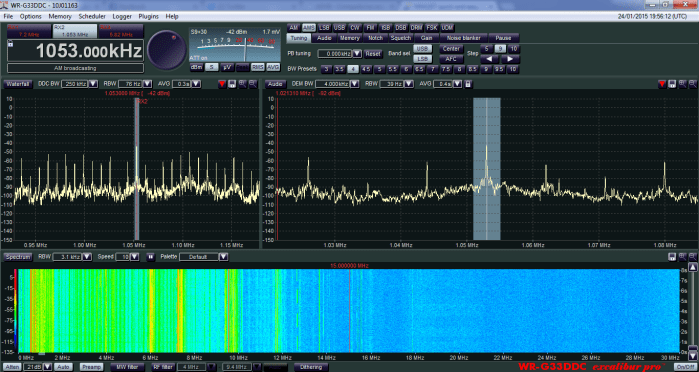Toggle the Preamp button
Screen dimensions: 699x372
coord(91,367)
